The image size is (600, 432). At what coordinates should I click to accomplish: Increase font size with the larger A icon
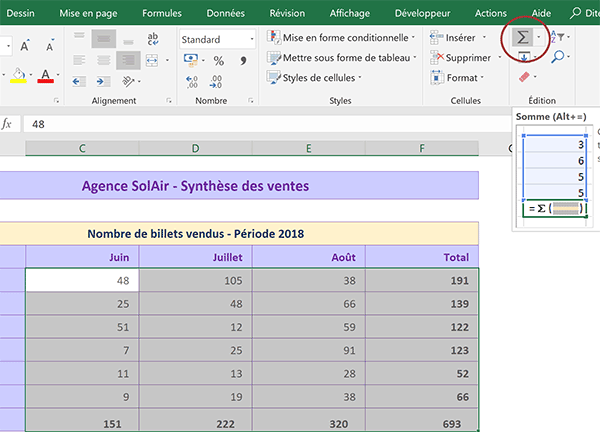click(24, 46)
